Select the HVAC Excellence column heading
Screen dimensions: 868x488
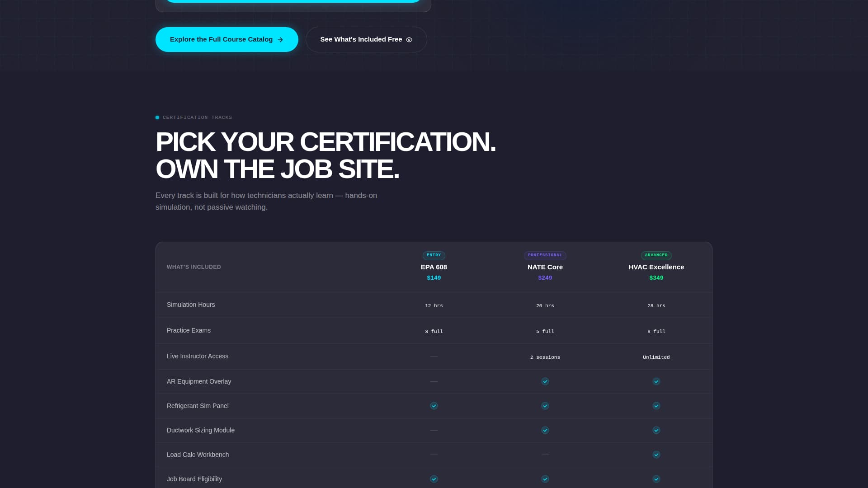tap(656, 267)
